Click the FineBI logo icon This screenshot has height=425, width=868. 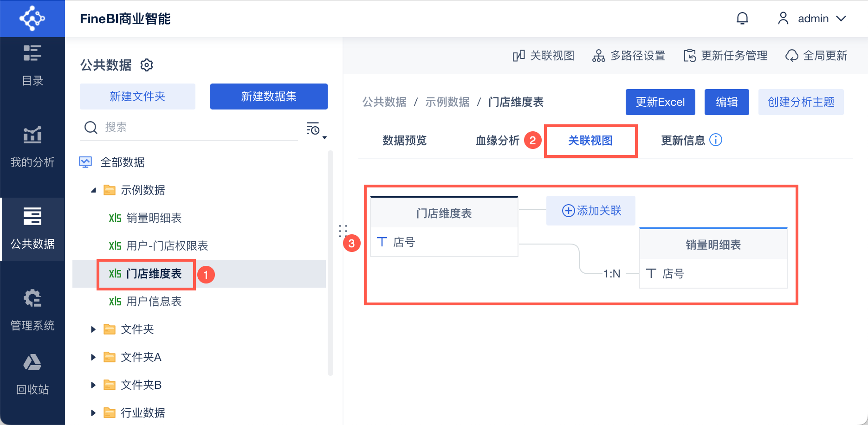point(32,19)
